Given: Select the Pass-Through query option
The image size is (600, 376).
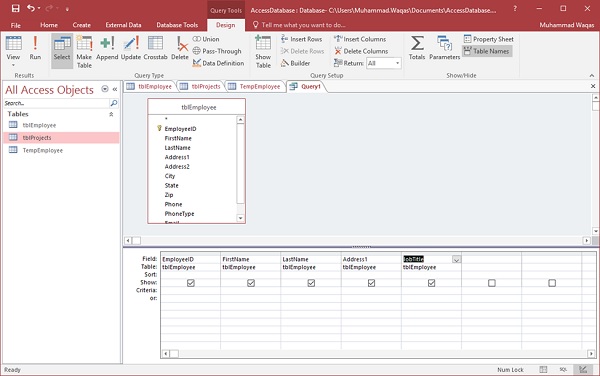Looking at the screenshot, I should (x=217, y=51).
